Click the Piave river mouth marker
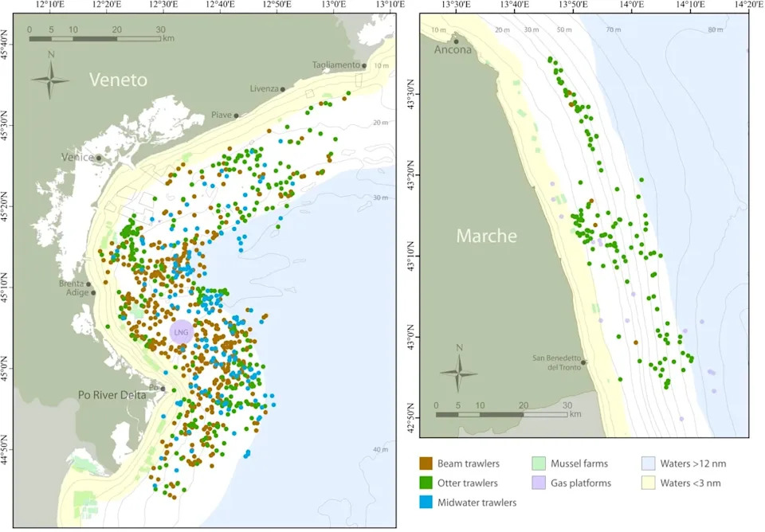This screenshot has height=532, width=765. tap(236, 115)
